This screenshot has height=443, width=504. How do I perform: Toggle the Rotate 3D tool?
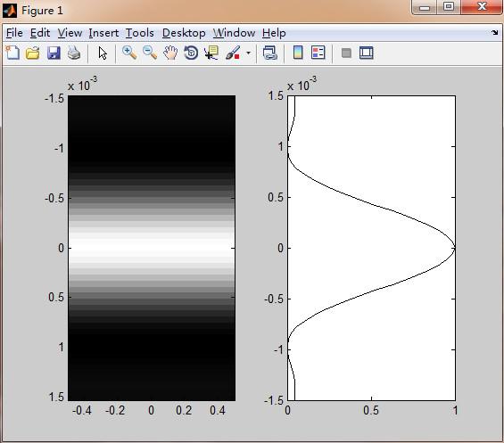click(191, 53)
